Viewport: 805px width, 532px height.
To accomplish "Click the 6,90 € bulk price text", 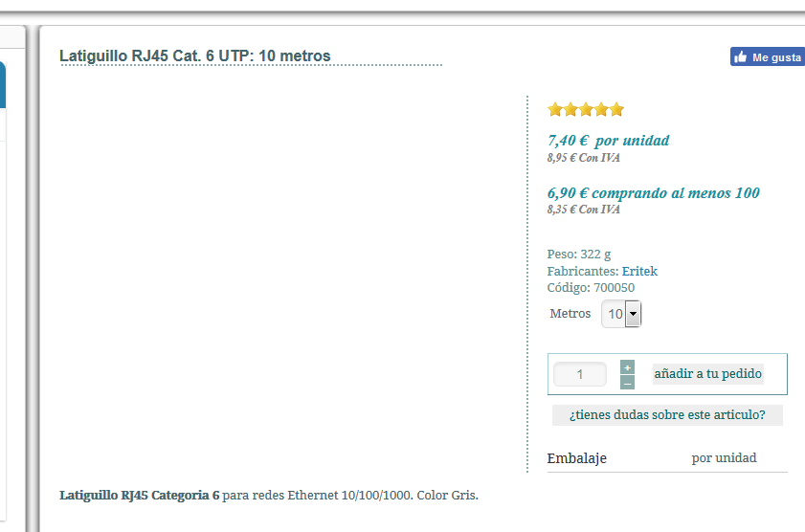I will [653, 193].
